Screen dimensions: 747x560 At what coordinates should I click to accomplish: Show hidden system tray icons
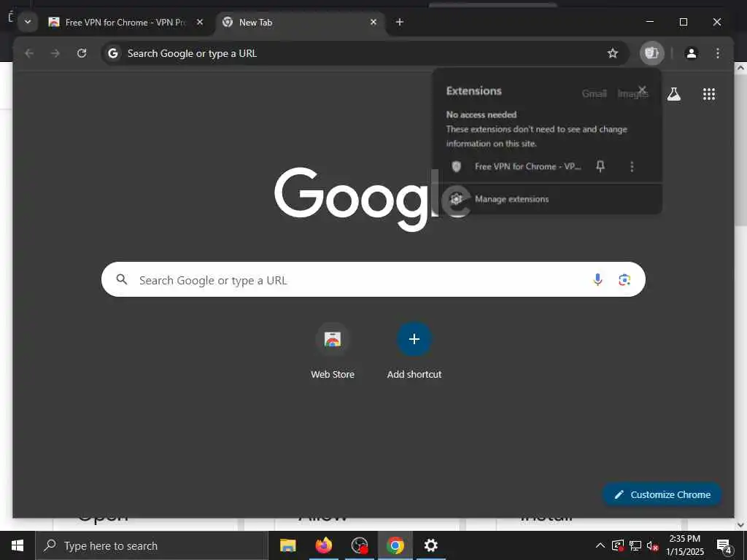[x=600, y=545]
